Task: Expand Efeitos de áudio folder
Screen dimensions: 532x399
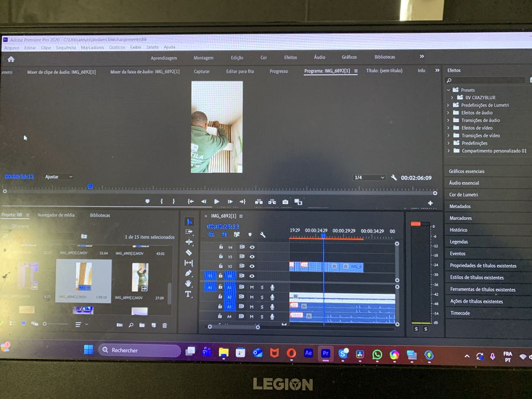Action: (x=449, y=113)
